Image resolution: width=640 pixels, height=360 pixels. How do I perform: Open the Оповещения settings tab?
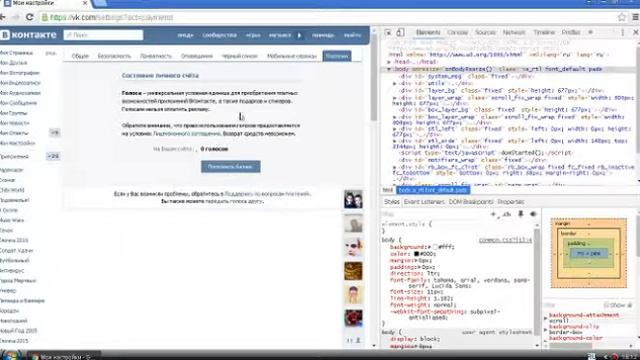click(x=197, y=56)
